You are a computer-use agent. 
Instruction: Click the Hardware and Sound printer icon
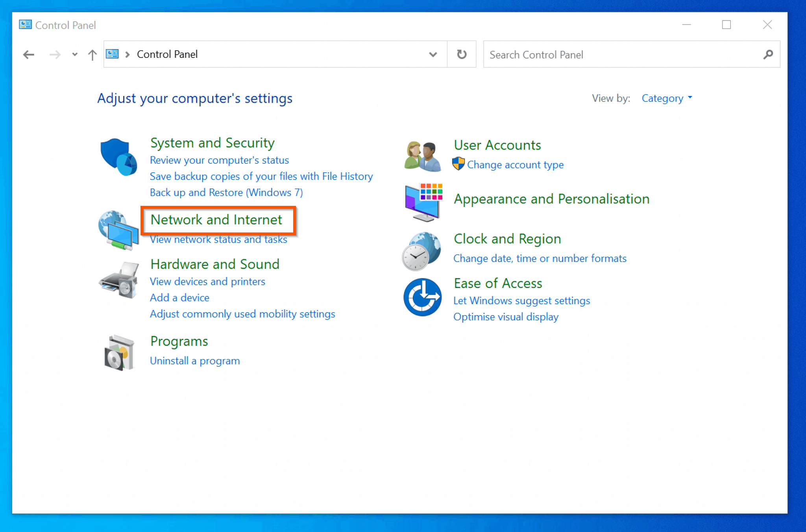click(x=118, y=280)
